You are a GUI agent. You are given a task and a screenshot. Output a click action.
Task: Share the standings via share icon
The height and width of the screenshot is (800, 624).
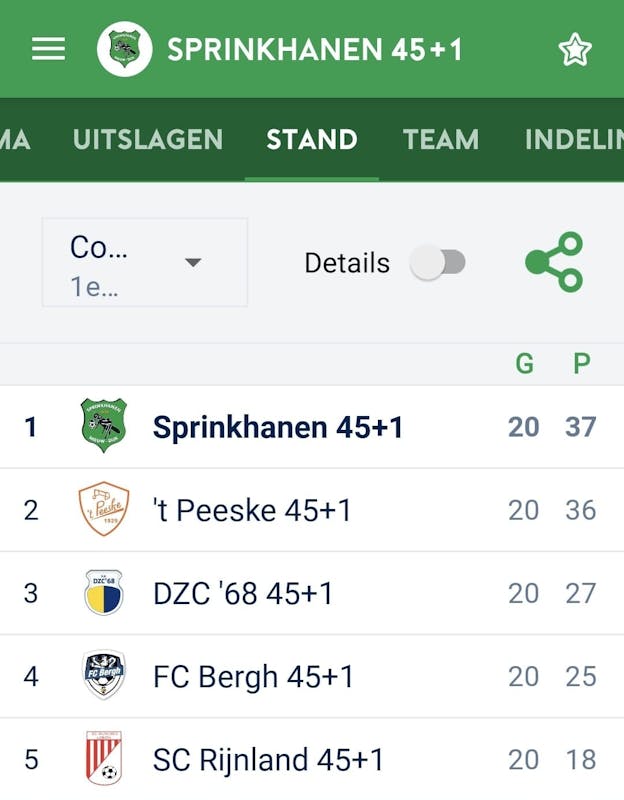click(554, 262)
